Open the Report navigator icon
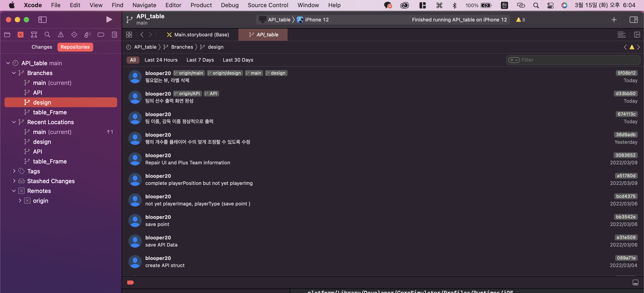 coord(114,34)
